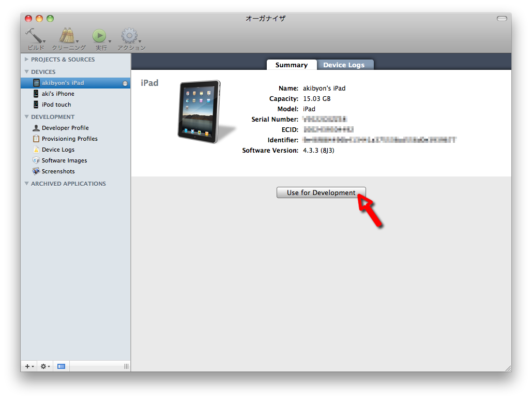532x400 pixels.
Task: Collapse the DEVELOPMENT section triangle
Action: pyautogui.click(x=26, y=117)
